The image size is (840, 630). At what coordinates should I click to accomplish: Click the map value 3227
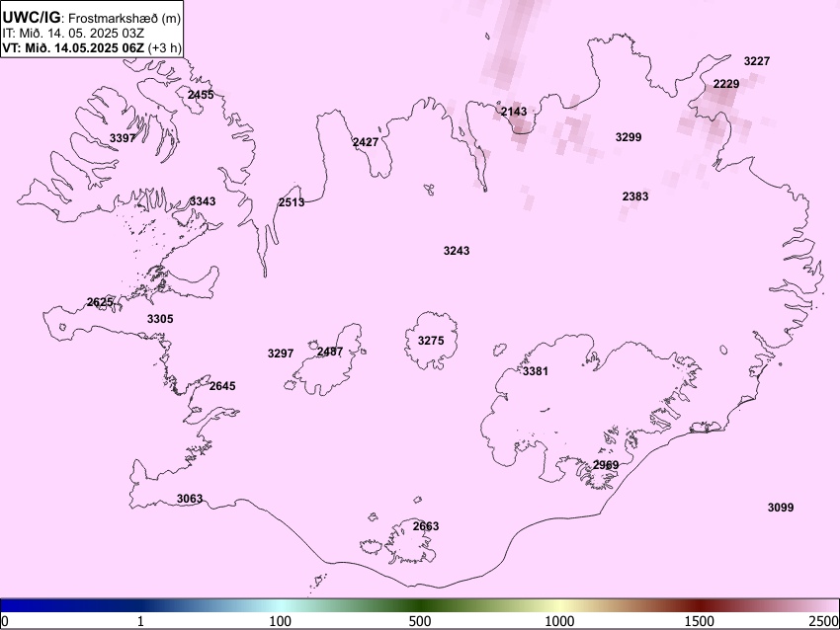757,61
